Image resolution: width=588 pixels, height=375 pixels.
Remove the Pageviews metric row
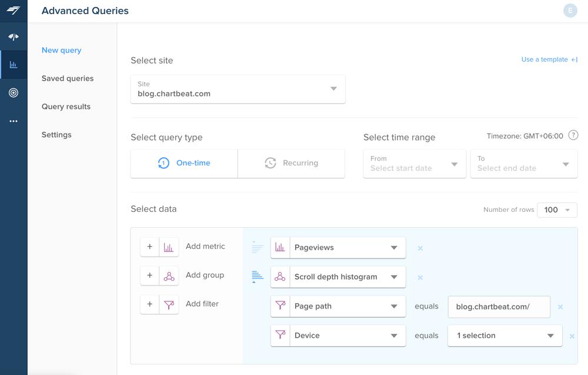pyautogui.click(x=420, y=248)
